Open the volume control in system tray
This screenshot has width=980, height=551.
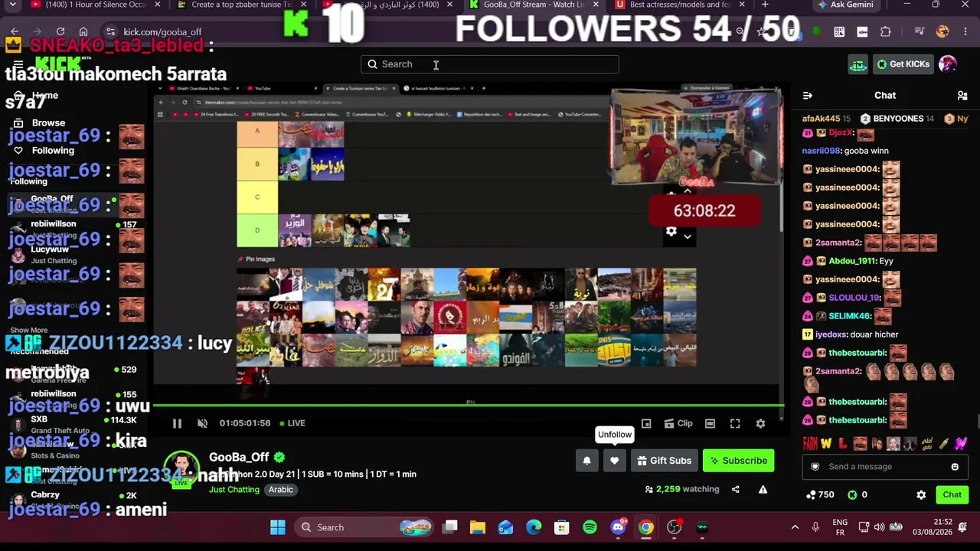tap(879, 527)
